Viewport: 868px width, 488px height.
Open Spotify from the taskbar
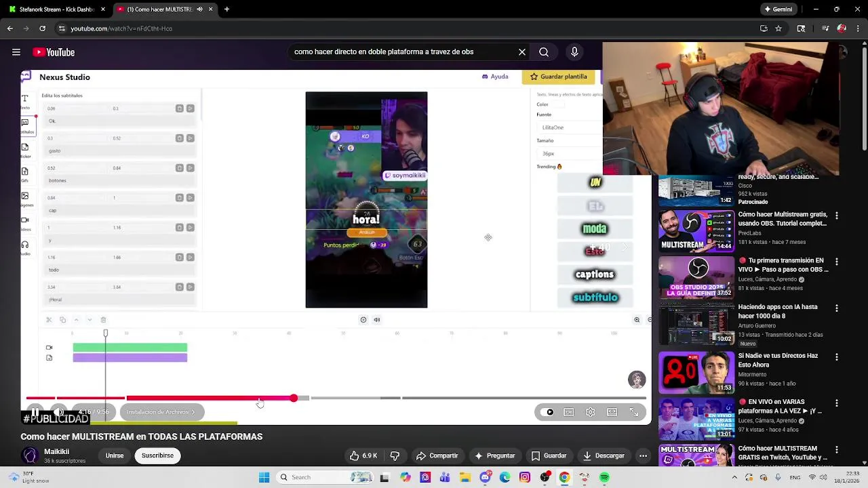coord(604,477)
